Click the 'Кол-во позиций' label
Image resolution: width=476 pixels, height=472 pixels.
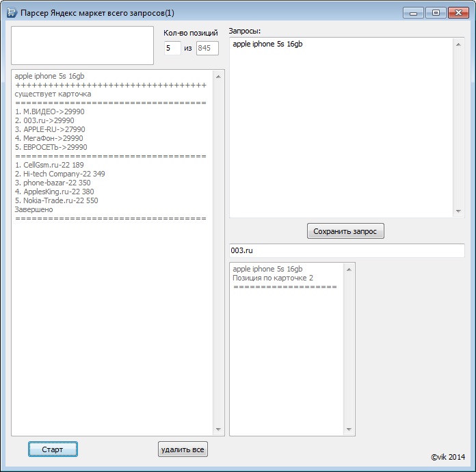coord(191,33)
